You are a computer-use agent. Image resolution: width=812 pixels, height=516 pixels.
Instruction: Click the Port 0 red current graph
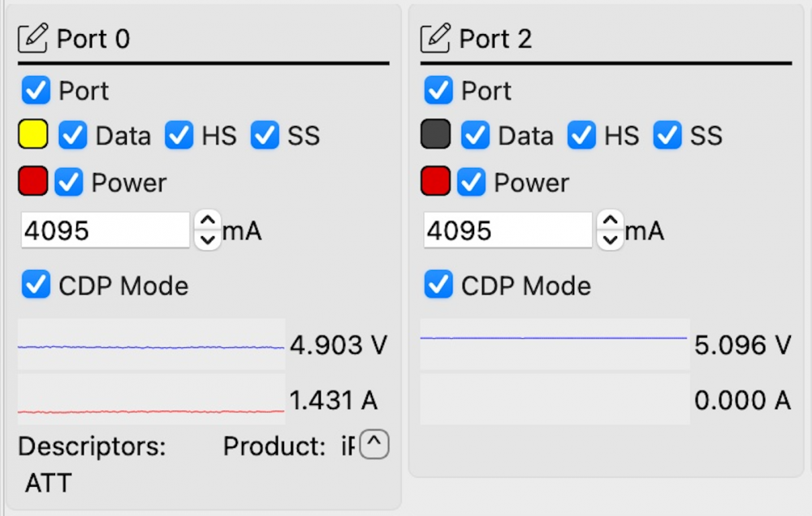tap(151, 399)
